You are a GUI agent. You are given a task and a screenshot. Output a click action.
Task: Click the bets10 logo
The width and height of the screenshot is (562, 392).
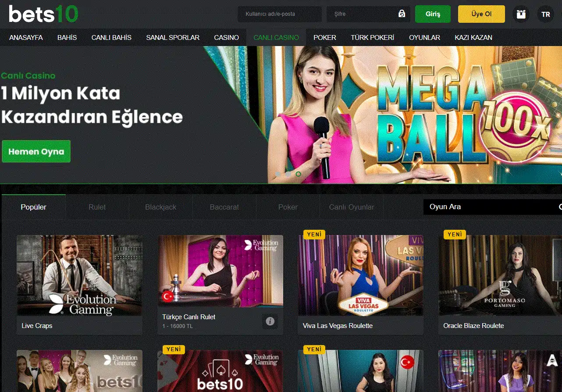point(43,14)
